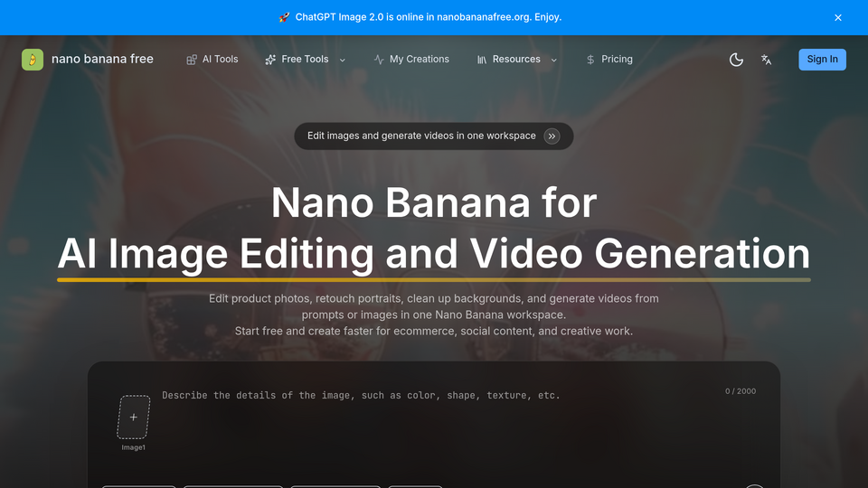Open the Resources menu
This screenshot has height=488, width=868.
click(x=517, y=60)
